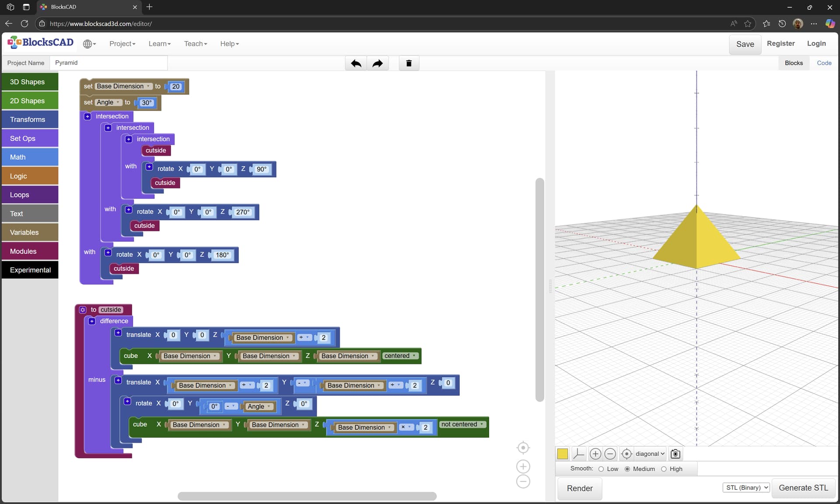The image size is (840, 504).
Task: Open the STL (Binary) format dropdown
Action: coord(746,487)
